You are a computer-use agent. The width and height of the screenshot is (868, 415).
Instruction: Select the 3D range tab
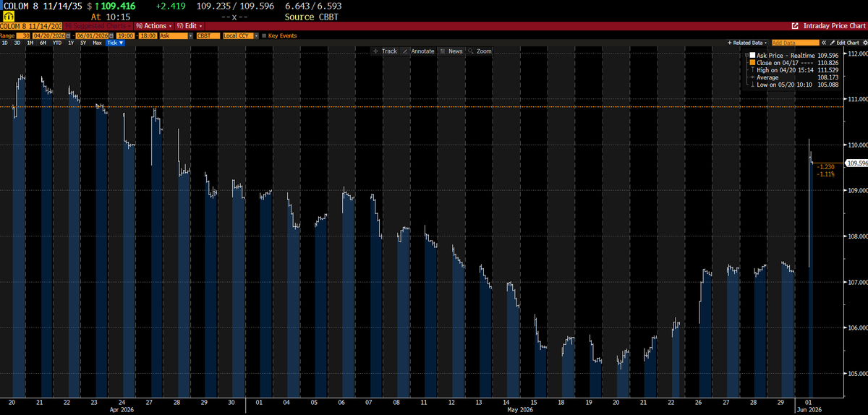click(17, 43)
